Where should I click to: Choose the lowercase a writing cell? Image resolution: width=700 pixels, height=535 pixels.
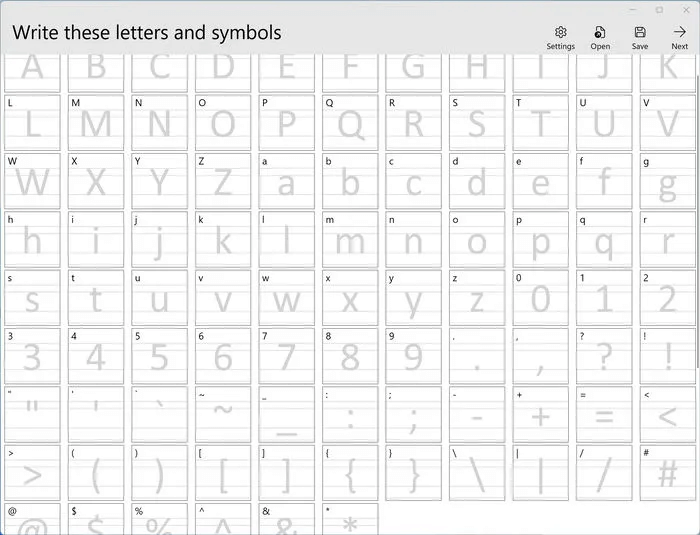(287, 181)
